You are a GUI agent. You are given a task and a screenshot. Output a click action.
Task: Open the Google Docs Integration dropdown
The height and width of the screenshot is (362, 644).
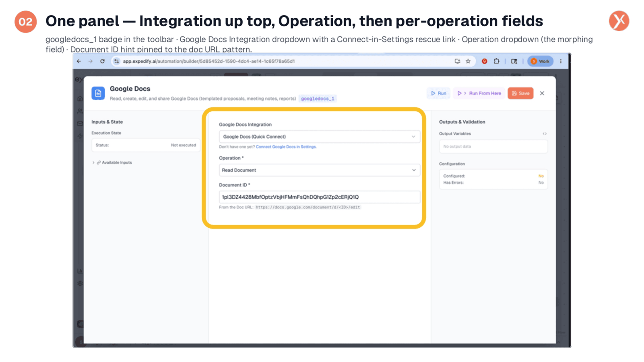click(x=320, y=137)
